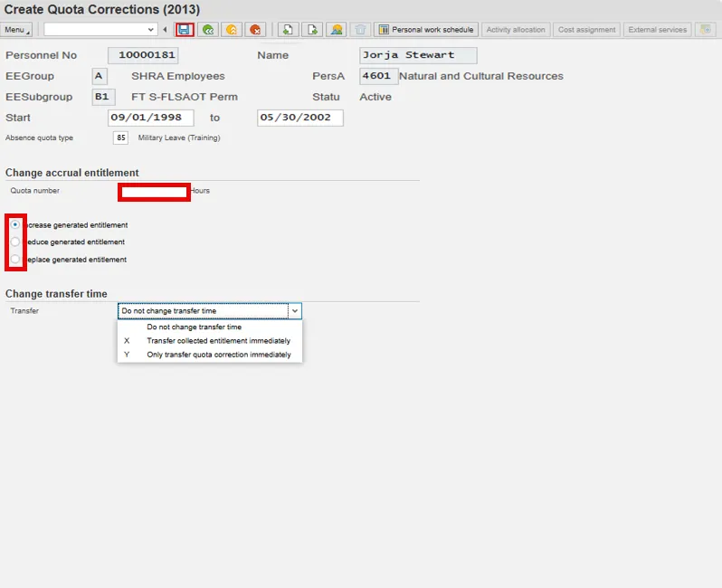Click the green Back icon
Screen dimensions: 722x588
pyautogui.click(x=208, y=30)
